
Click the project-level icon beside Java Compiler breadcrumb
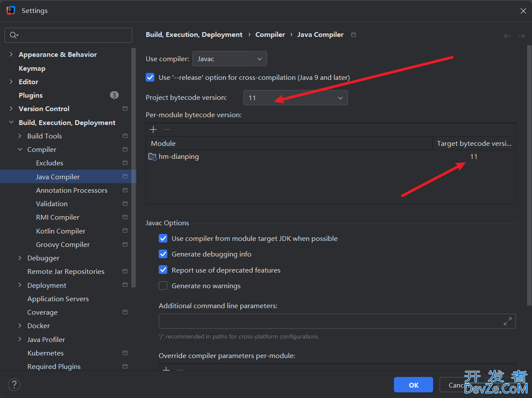click(x=353, y=35)
